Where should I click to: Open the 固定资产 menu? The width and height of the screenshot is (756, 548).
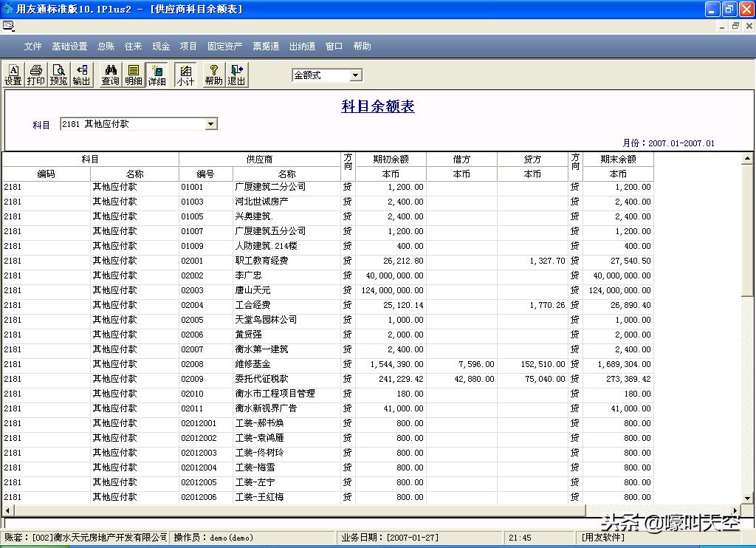226,45
